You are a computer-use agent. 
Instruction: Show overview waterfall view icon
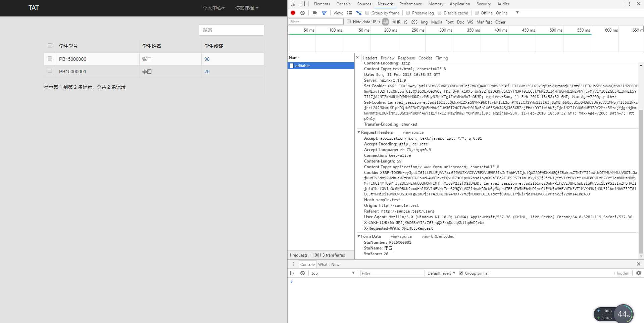(359, 13)
